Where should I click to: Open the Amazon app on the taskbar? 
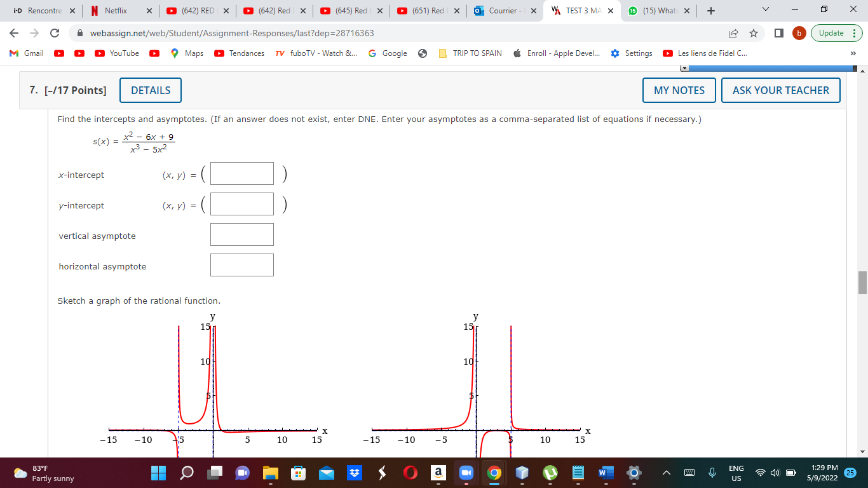439,473
